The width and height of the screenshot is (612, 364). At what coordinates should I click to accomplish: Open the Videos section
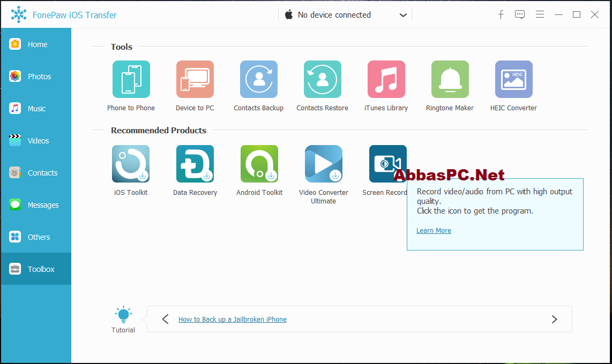click(x=36, y=141)
